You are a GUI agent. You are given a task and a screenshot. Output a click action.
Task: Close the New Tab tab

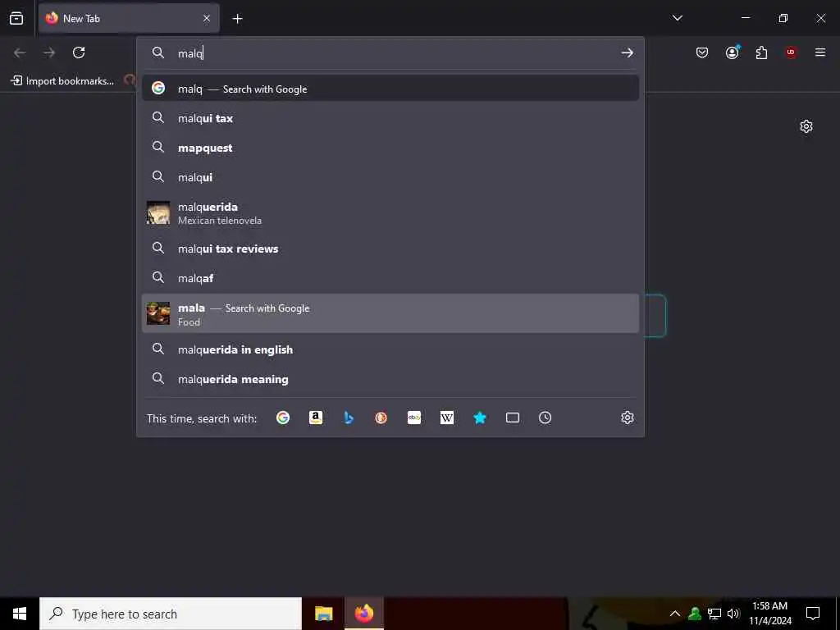tap(207, 18)
